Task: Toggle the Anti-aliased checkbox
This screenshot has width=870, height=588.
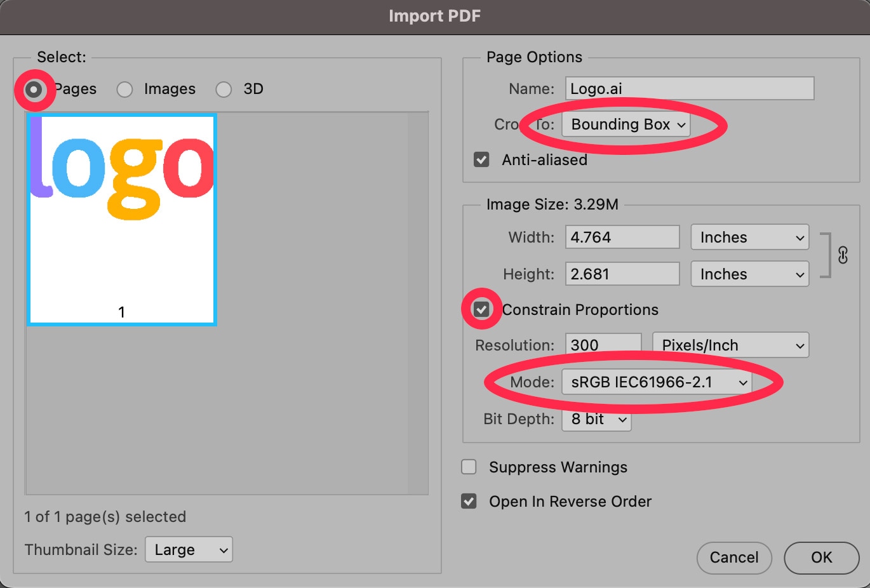Action: click(x=481, y=159)
